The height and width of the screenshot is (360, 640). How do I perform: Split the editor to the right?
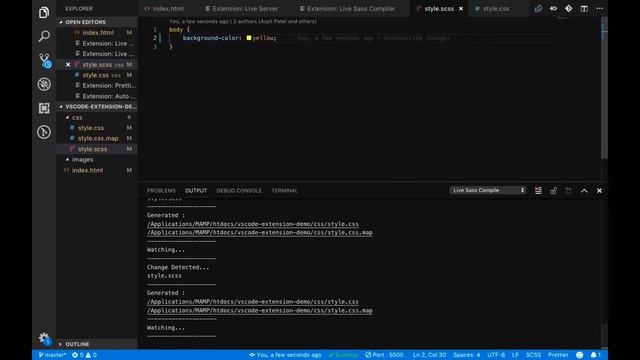click(584, 9)
